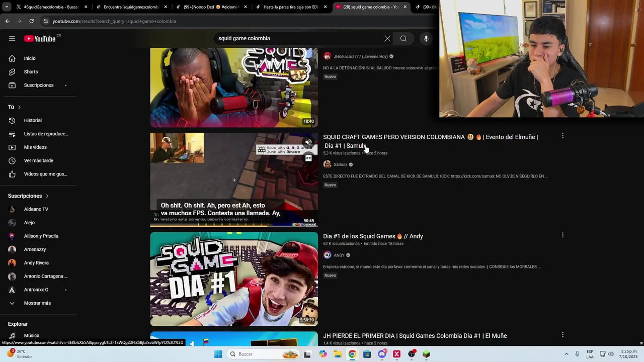The image size is (644, 362).
Task: Open the YouTube hamburger guide menu
Action: [12, 38]
